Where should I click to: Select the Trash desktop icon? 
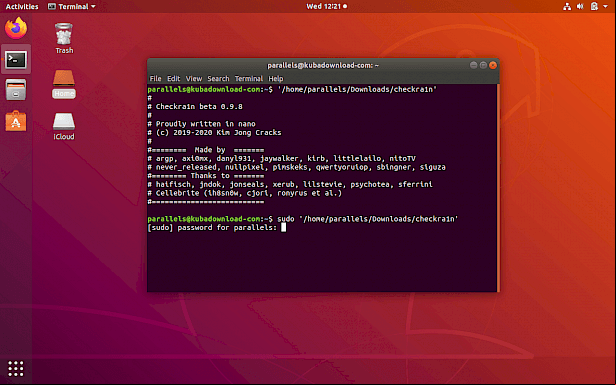click(64, 38)
